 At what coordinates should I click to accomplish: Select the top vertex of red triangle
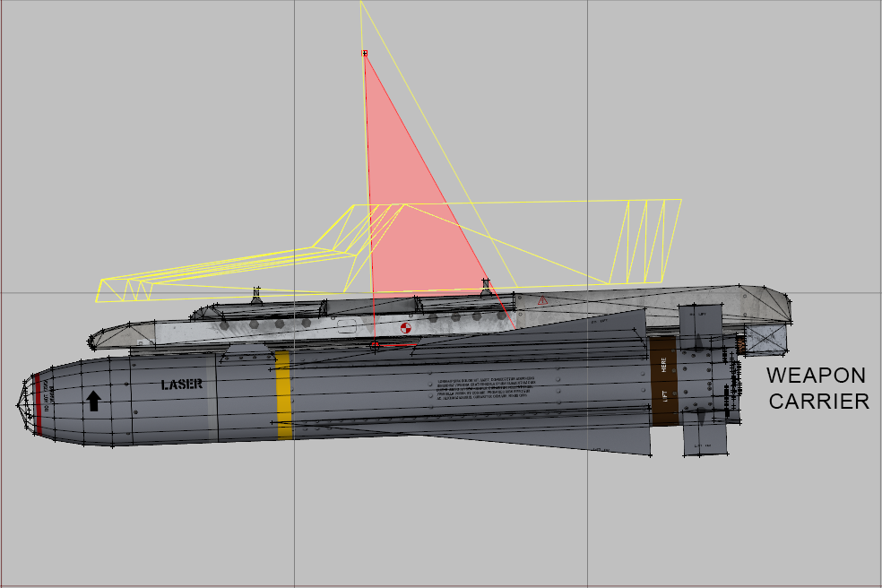coord(365,54)
